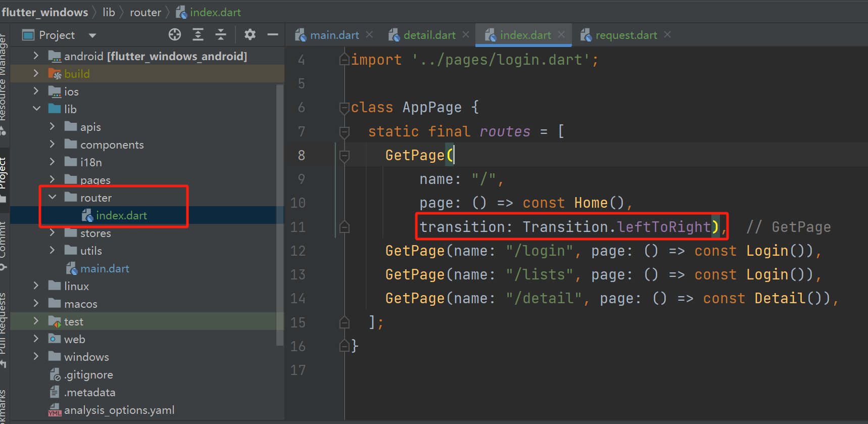Screen dimensions: 868x424
Task: Place cursor on Transition.leftToRight code
Action: point(616,227)
